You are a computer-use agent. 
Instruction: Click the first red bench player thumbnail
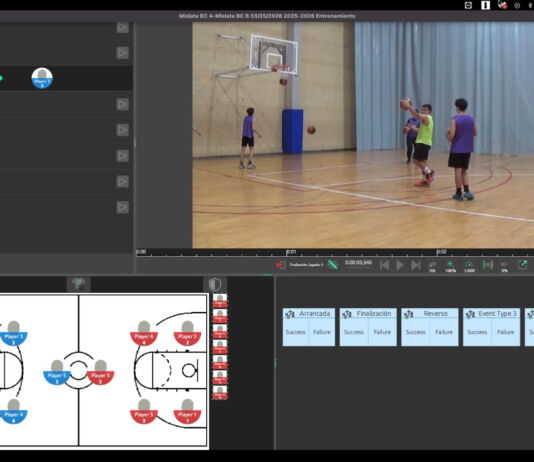click(220, 301)
